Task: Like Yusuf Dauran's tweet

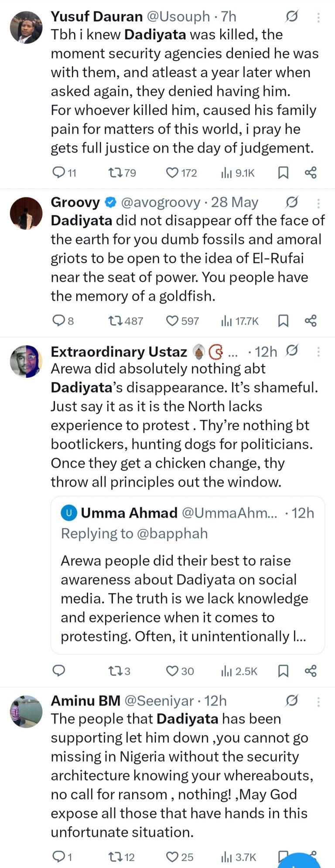Action: [172, 173]
